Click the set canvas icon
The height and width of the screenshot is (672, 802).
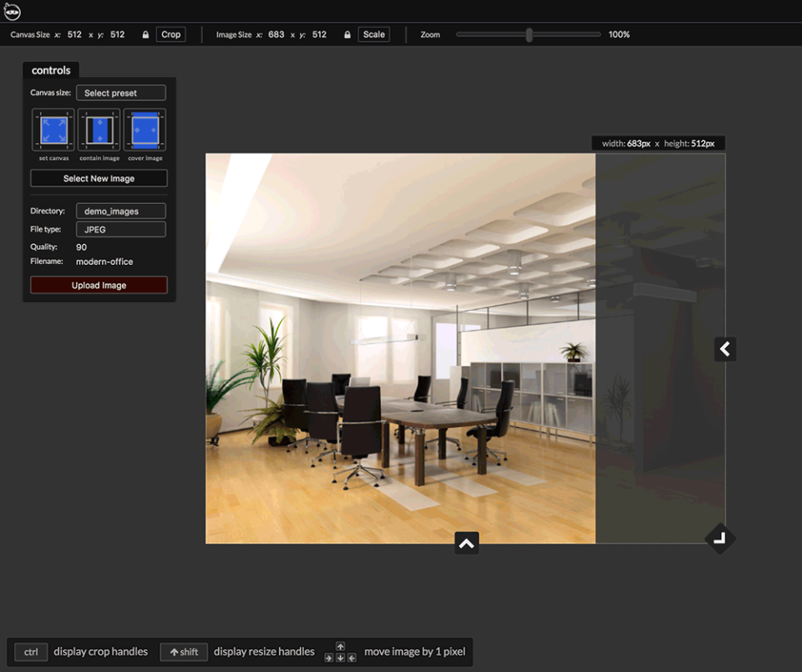click(x=53, y=130)
